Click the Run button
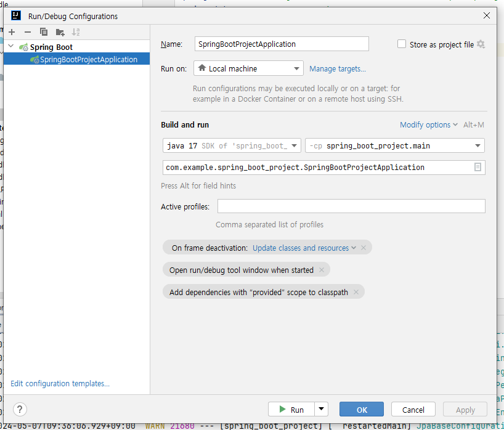 (x=291, y=409)
